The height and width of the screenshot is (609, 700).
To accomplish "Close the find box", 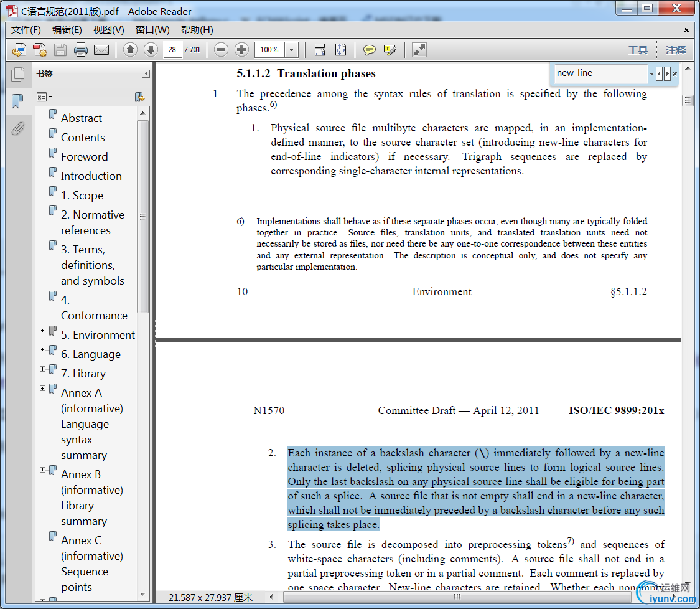I will [x=675, y=73].
